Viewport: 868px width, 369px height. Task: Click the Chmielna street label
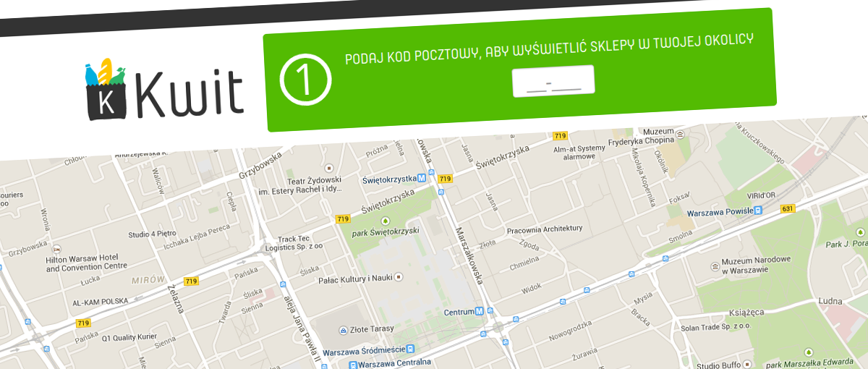pos(524,263)
